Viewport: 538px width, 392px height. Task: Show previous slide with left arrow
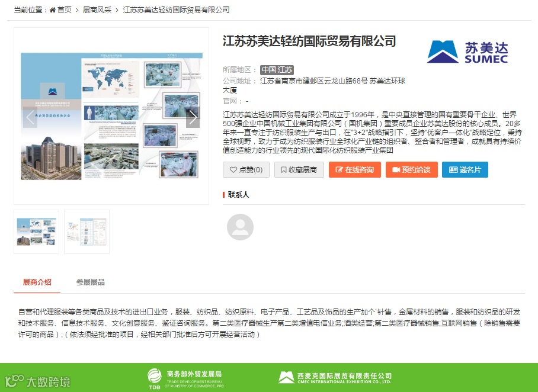[30, 117]
